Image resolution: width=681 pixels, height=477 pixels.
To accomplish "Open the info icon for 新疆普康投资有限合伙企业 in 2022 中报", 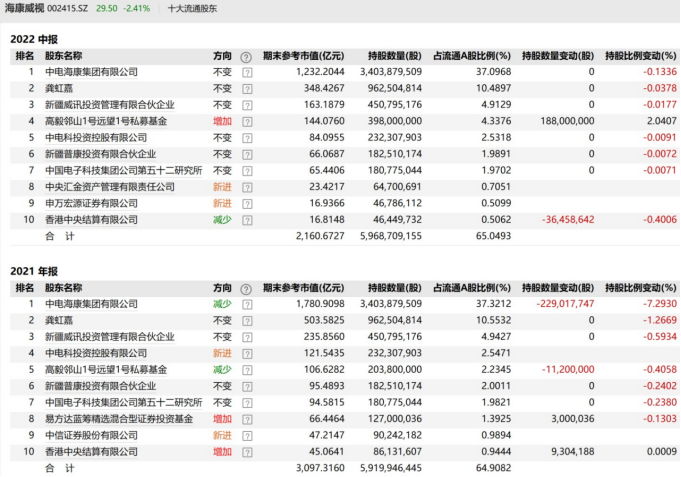I will (x=247, y=154).
